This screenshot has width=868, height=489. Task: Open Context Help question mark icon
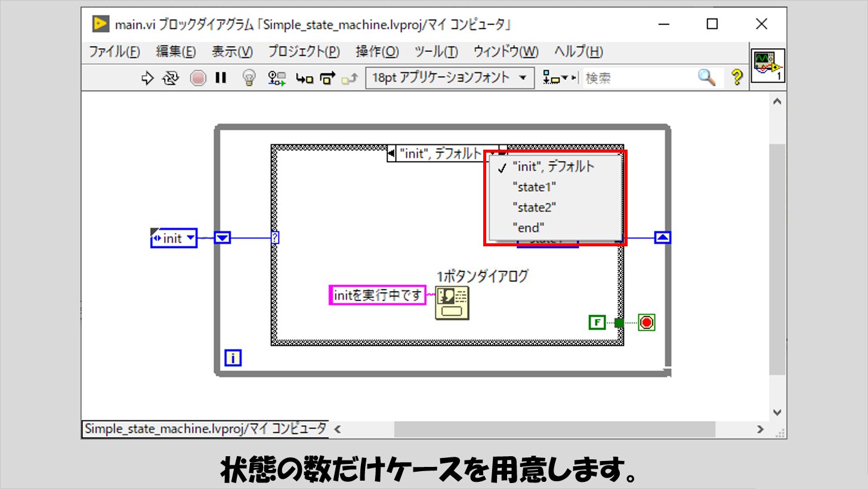tap(737, 78)
